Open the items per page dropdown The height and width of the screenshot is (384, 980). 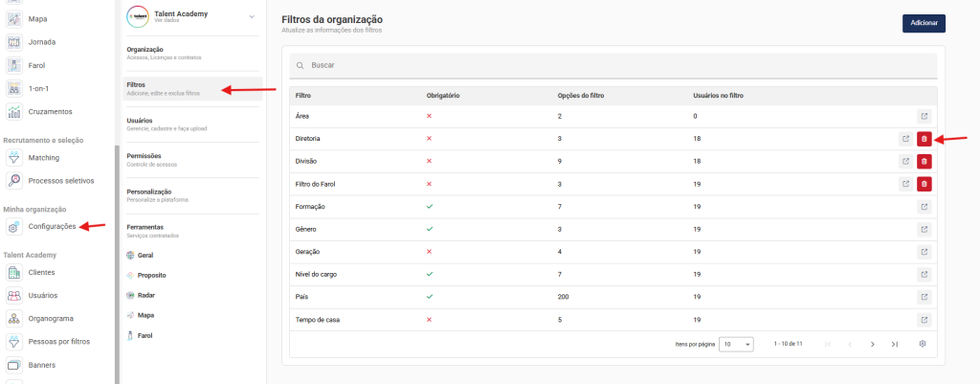(737, 344)
